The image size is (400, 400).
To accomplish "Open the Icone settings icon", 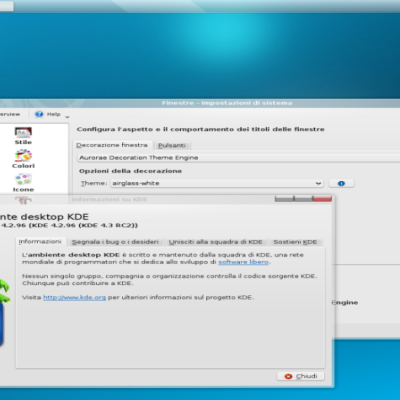I will coord(23,183).
